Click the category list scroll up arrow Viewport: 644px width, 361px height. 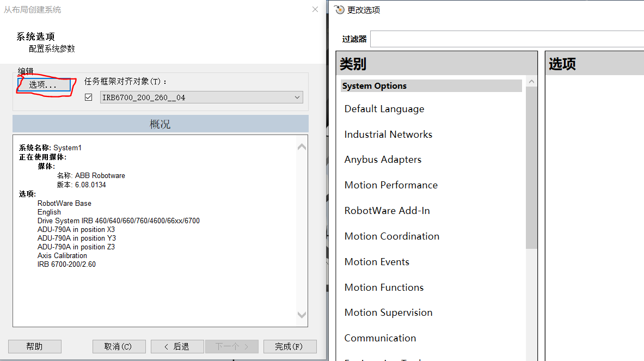pos(531,81)
